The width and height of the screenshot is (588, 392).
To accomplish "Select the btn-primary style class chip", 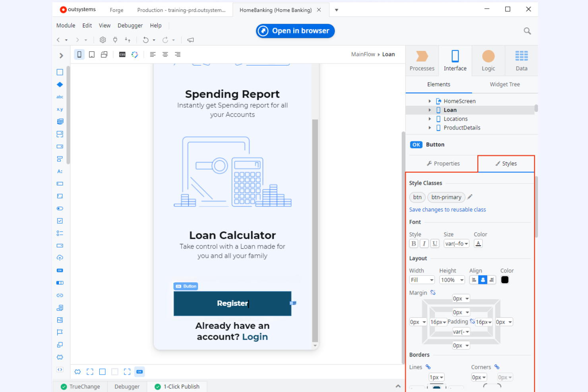I will coord(446,197).
